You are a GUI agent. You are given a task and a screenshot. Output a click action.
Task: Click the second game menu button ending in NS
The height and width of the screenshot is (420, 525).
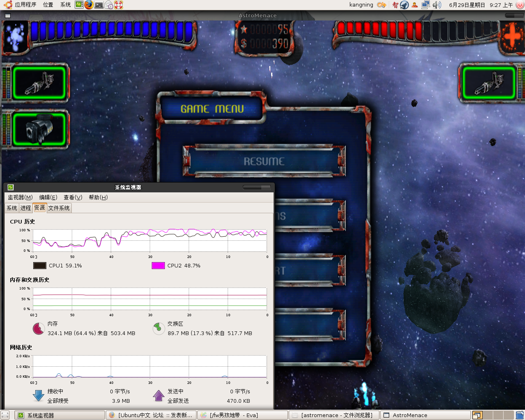[x=310, y=215]
